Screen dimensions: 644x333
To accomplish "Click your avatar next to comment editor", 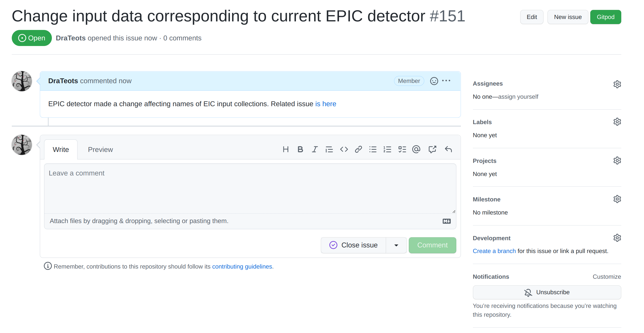I will click(x=22, y=145).
